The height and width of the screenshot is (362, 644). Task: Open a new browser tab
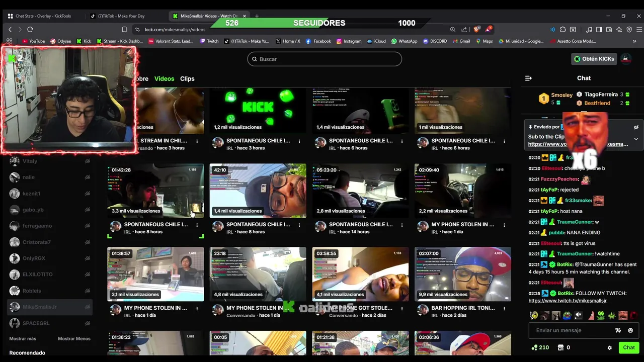click(257, 16)
